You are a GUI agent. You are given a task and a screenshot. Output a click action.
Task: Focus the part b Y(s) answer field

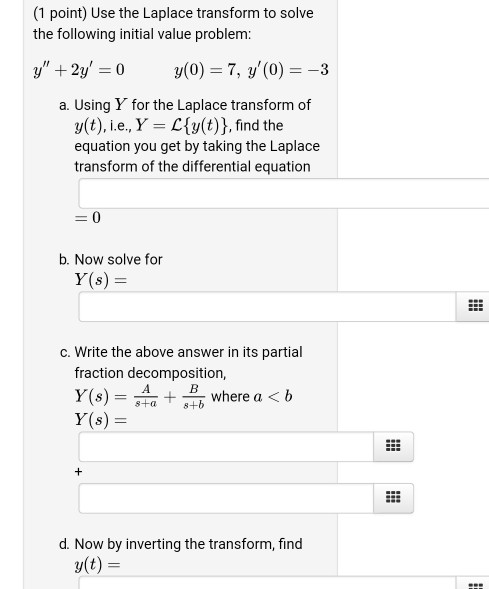point(267,306)
